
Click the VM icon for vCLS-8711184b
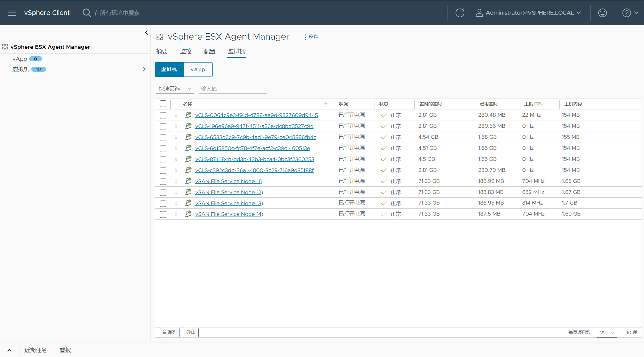point(188,159)
